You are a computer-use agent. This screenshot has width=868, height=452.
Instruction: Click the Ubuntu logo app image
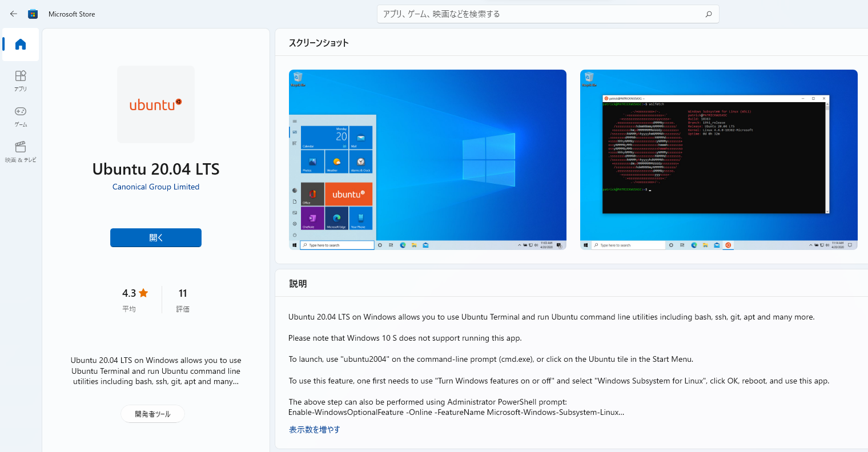[155, 104]
